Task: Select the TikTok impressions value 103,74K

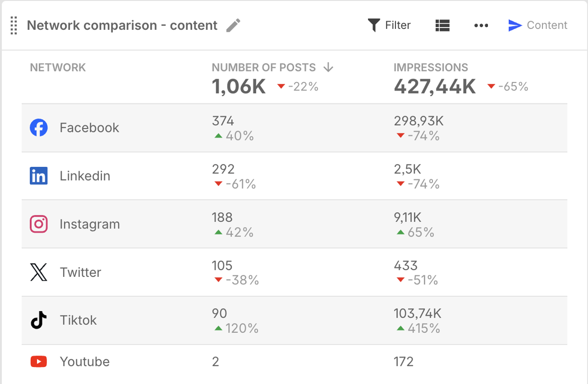Action: [417, 313]
